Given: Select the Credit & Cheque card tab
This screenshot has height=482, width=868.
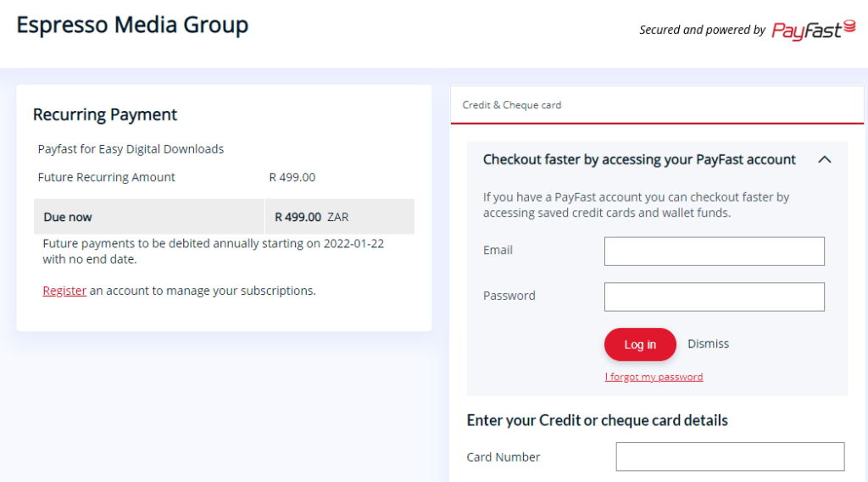Looking at the screenshot, I should [512, 105].
